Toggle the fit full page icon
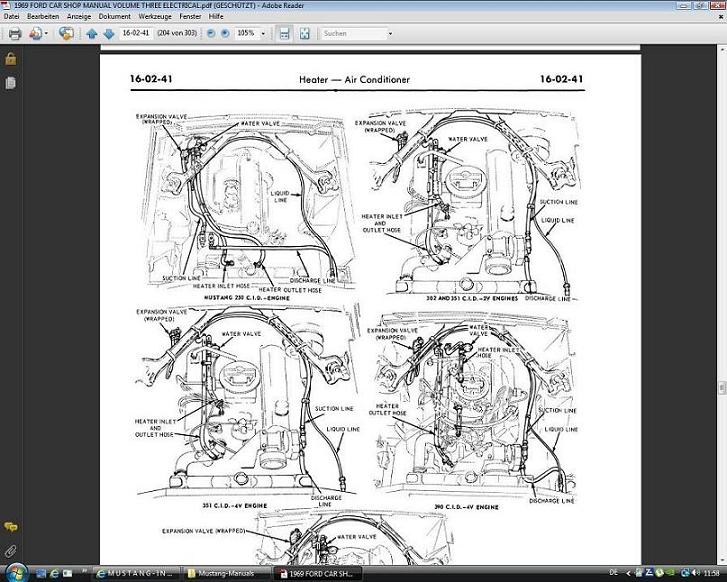This screenshot has height=582, width=727. click(x=305, y=33)
